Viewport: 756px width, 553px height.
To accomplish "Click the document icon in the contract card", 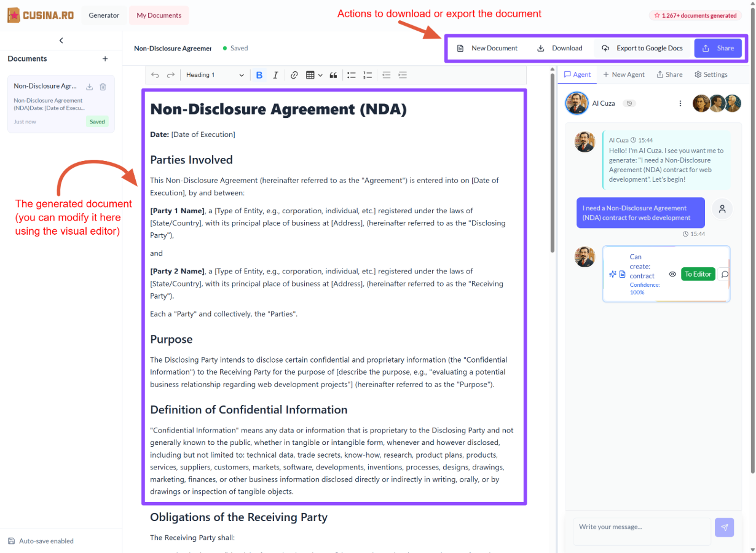I will [x=622, y=274].
